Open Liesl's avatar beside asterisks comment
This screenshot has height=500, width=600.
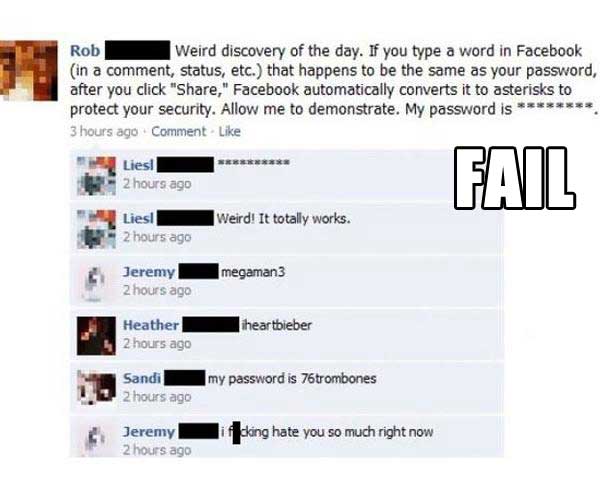click(x=96, y=176)
